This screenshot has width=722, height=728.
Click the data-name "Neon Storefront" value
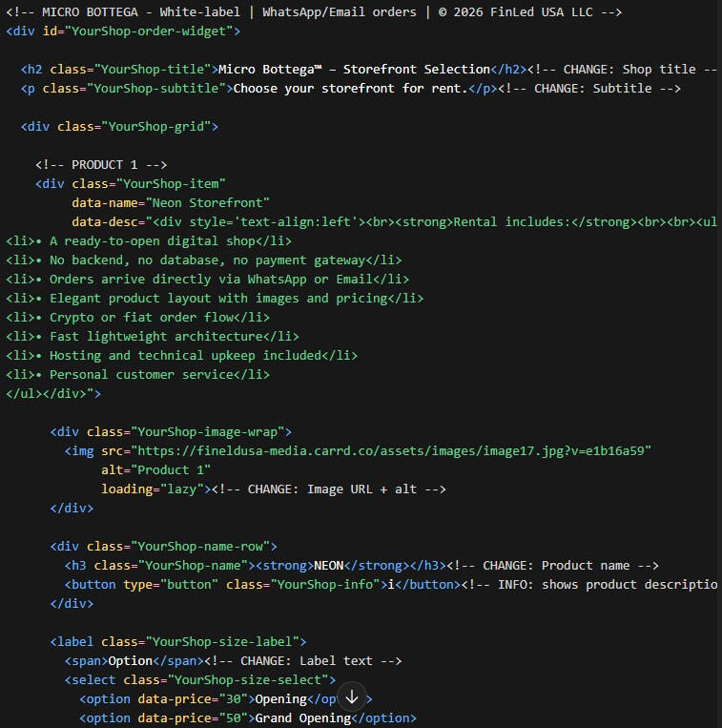point(210,202)
